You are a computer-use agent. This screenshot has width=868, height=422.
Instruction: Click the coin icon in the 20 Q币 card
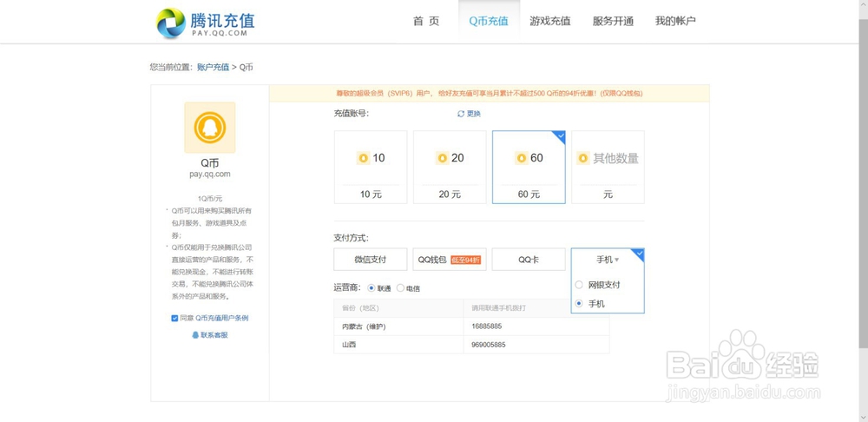pos(442,158)
